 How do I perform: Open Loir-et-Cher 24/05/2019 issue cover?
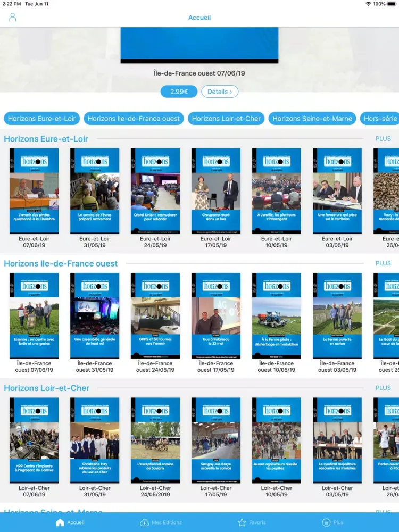155,440
